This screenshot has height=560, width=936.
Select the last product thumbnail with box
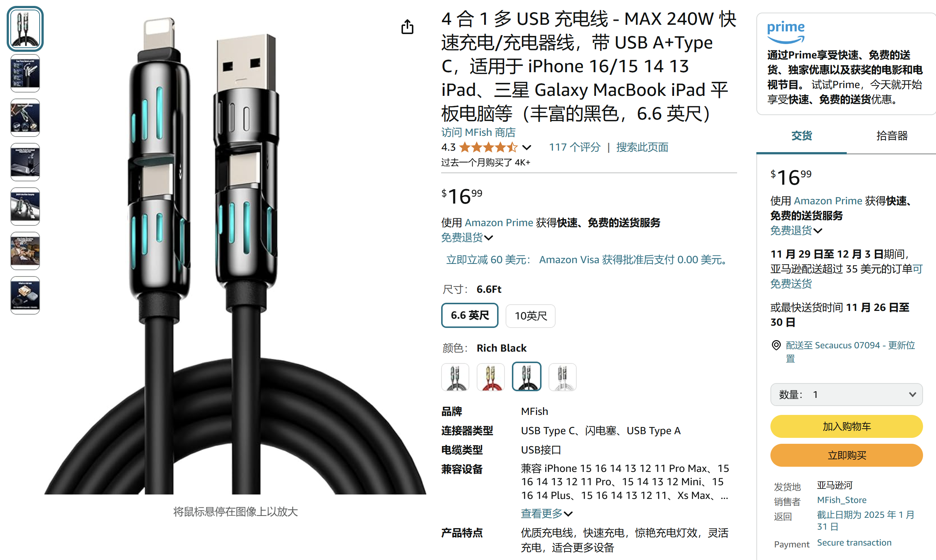pos(25,295)
